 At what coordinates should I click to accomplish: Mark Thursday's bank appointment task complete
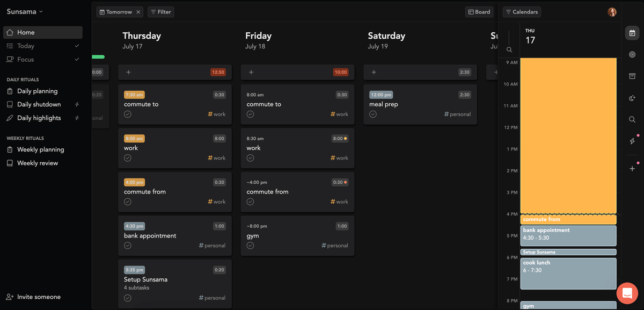pyautogui.click(x=128, y=246)
